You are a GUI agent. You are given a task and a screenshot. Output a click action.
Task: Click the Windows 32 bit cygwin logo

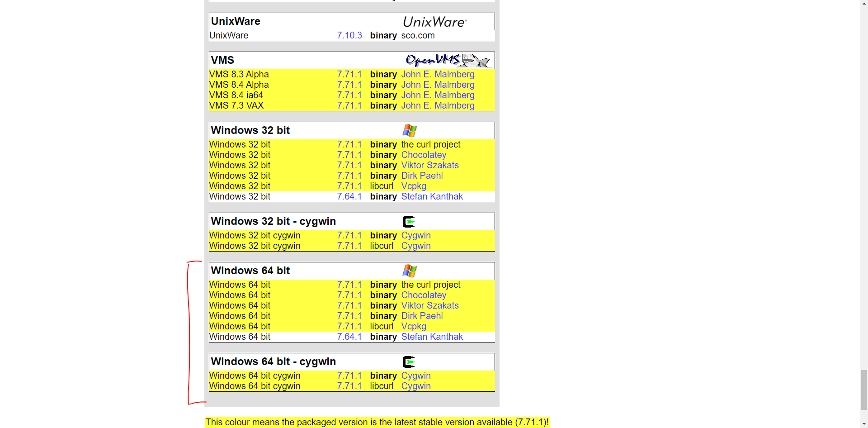coord(409,222)
